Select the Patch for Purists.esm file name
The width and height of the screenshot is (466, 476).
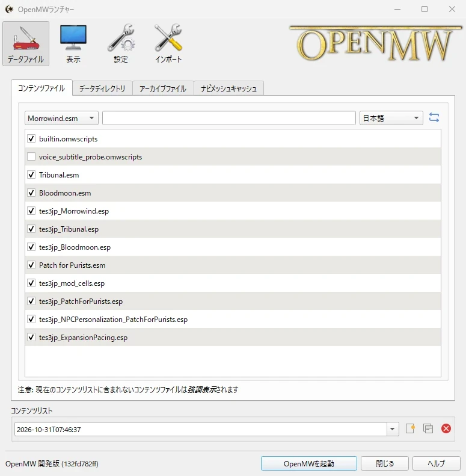(x=72, y=265)
